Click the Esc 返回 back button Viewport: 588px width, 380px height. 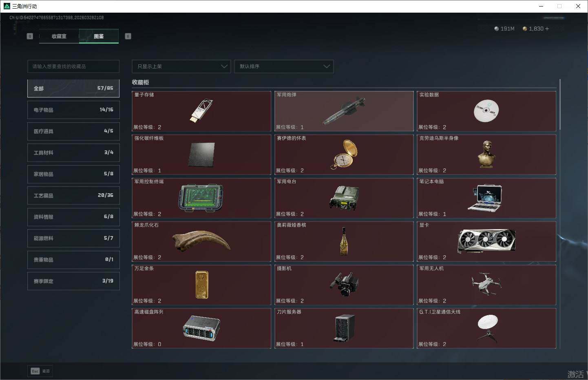tap(40, 371)
